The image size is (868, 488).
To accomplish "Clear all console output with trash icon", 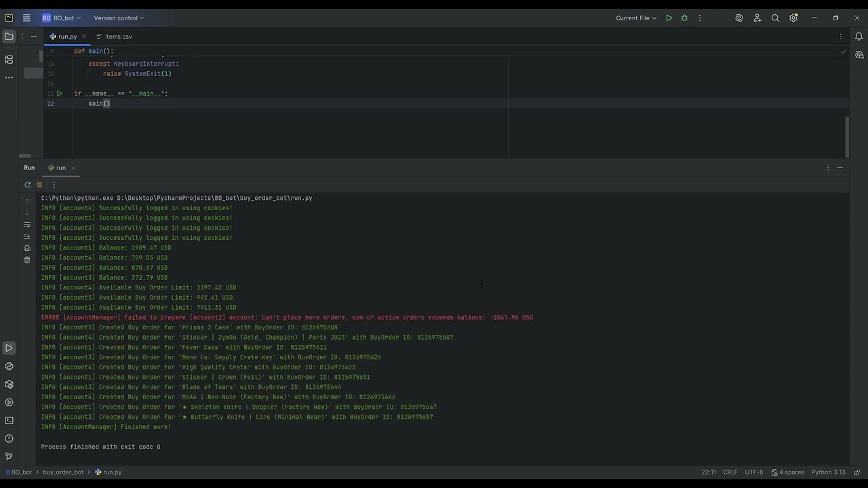I will pos(27,260).
